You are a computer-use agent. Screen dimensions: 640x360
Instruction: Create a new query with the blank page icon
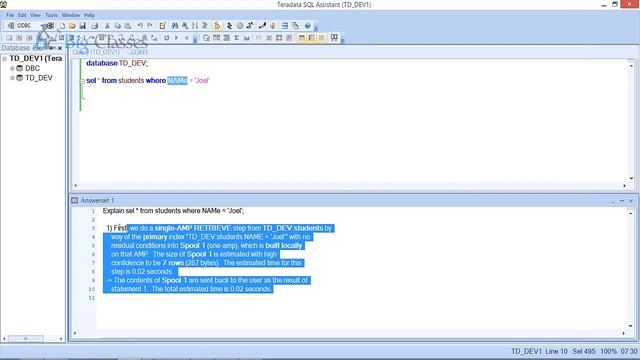(x=62, y=26)
